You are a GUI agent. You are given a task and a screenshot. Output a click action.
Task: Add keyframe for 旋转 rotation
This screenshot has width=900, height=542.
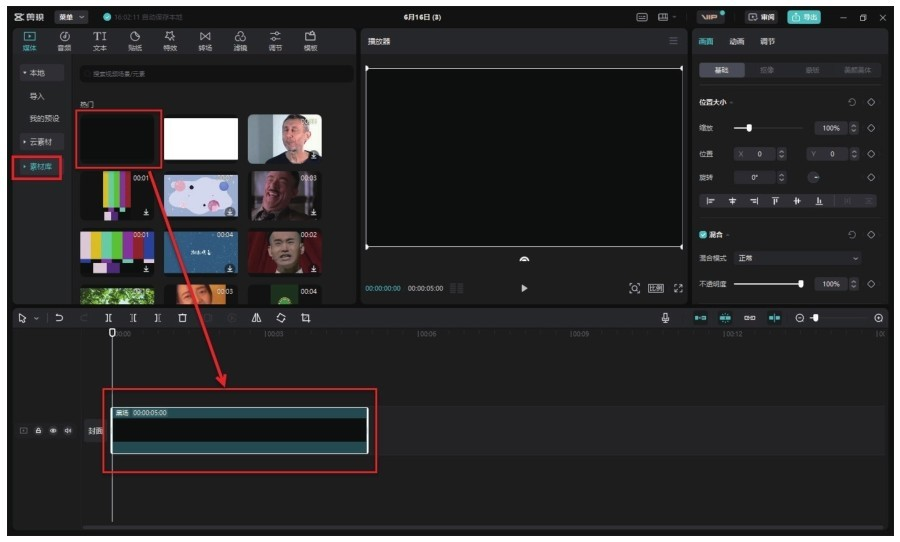(871, 177)
